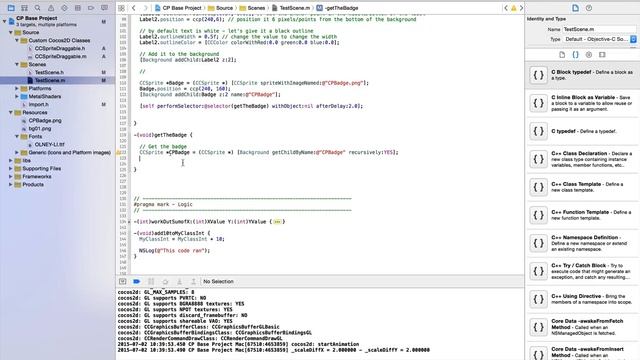Select TestScene.m in the jump bar
640x360 pixels.
point(291,8)
